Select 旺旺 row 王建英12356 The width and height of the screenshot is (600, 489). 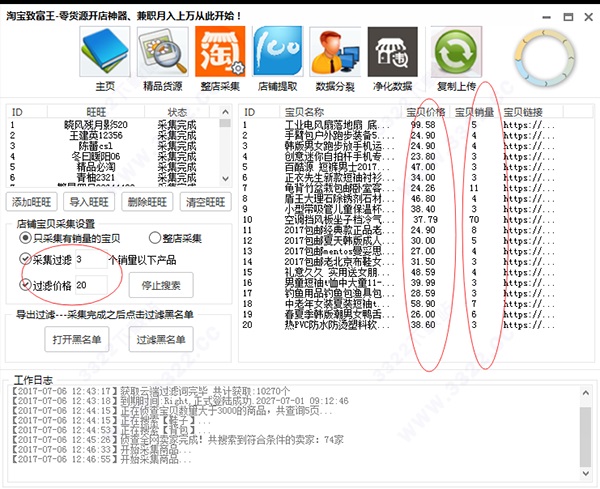pyautogui.click(x=114, y=135)
